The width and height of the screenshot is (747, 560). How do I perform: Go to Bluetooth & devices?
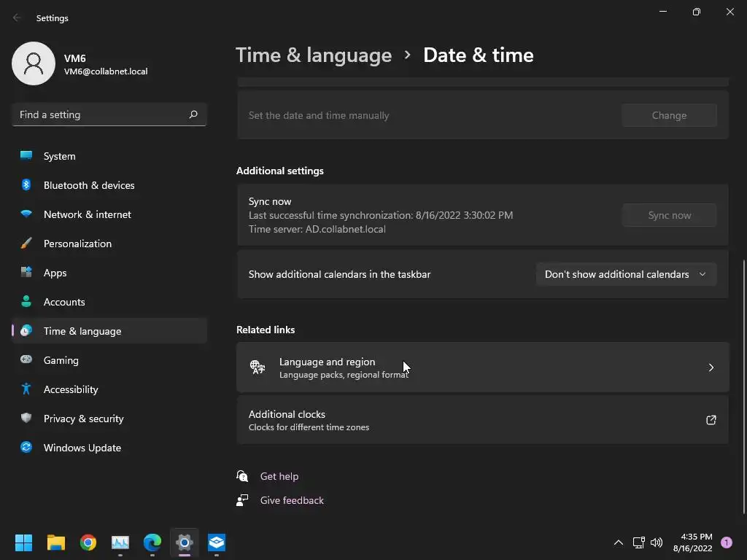coord(109,184)
